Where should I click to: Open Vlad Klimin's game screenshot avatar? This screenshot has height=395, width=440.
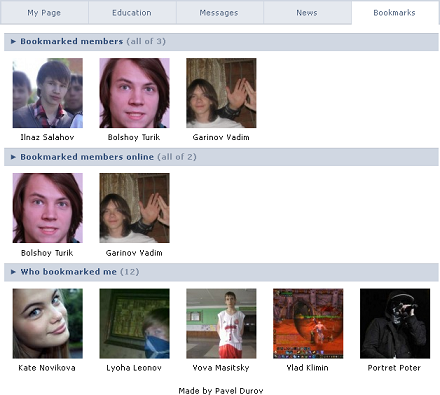click(x=308, y=323)
